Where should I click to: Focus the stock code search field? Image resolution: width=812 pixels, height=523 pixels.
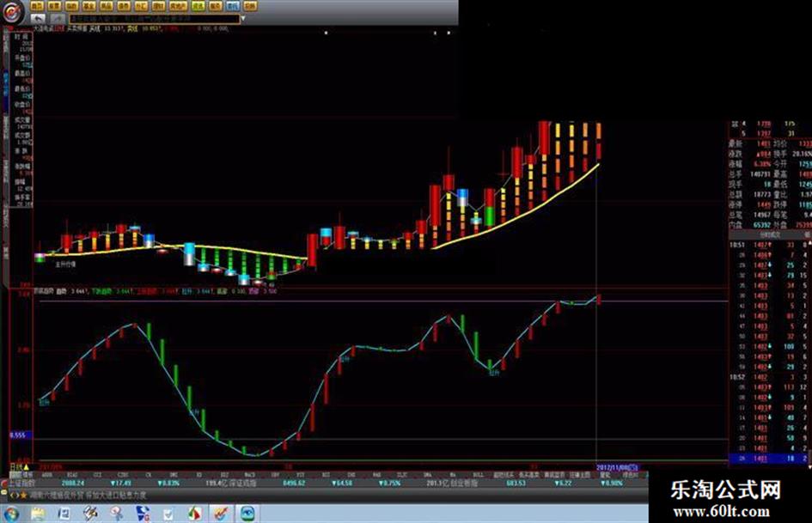(155, 19)
